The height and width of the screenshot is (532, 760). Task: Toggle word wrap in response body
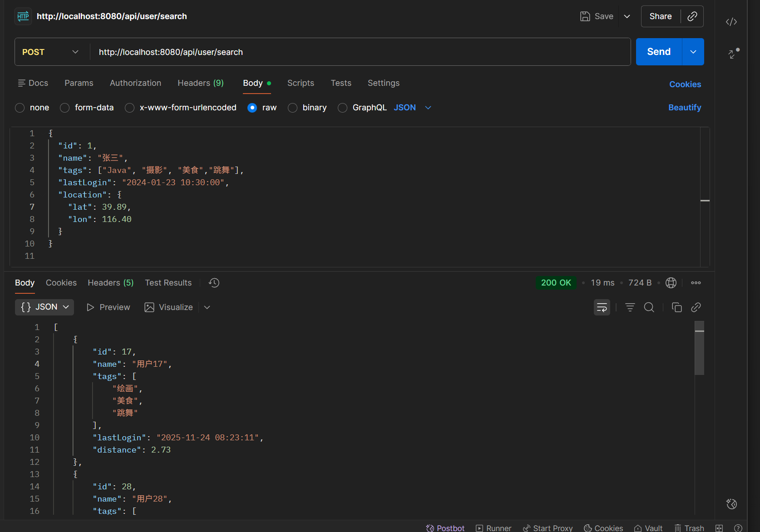602,307
